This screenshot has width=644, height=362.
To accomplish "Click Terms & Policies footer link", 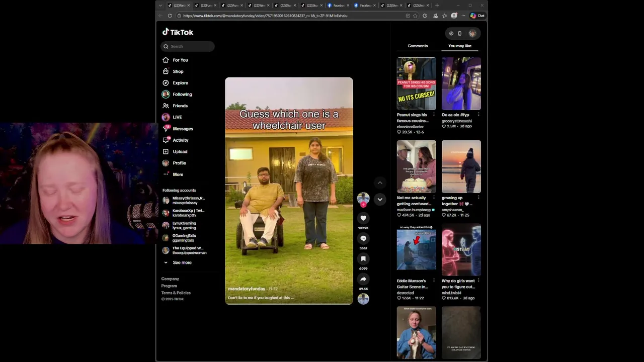I will [x=176, y=293].
